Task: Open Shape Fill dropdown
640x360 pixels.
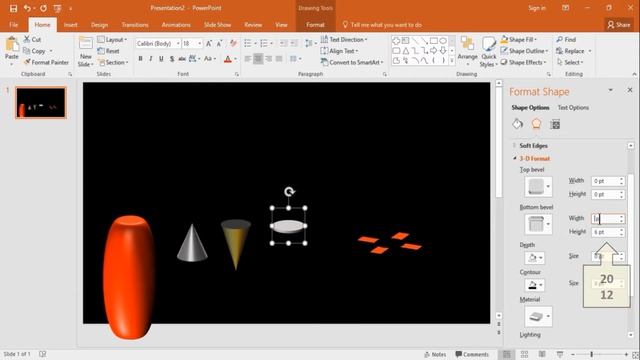Action: 519,40
